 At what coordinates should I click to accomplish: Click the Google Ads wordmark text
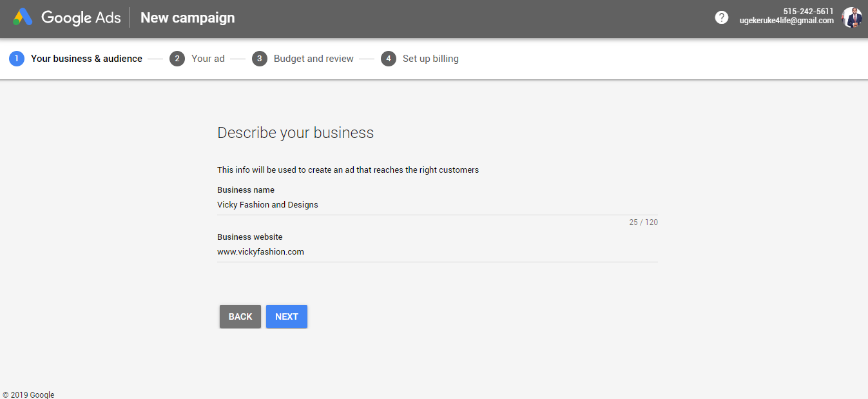pyautogui.click(x=81, y=17)
